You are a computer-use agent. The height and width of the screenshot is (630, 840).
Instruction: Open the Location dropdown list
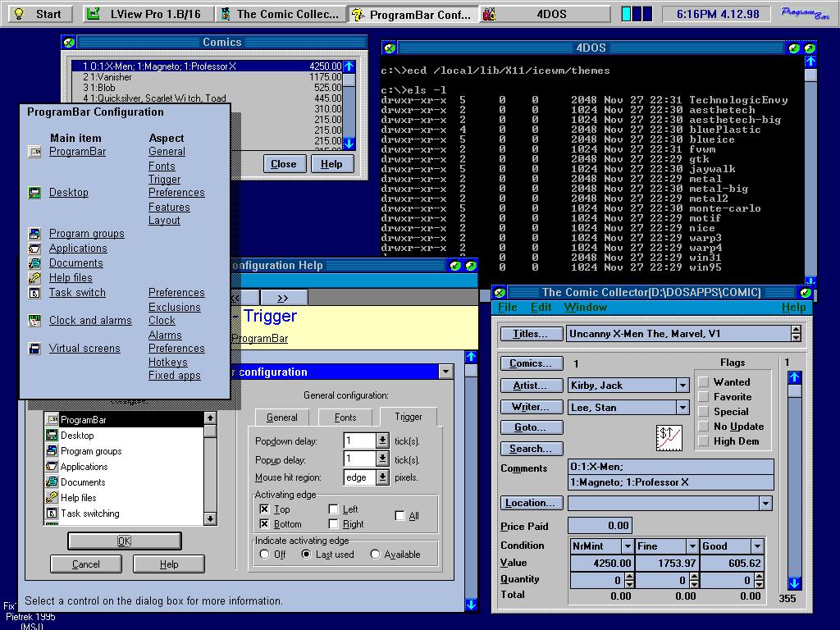click(765, 504)
